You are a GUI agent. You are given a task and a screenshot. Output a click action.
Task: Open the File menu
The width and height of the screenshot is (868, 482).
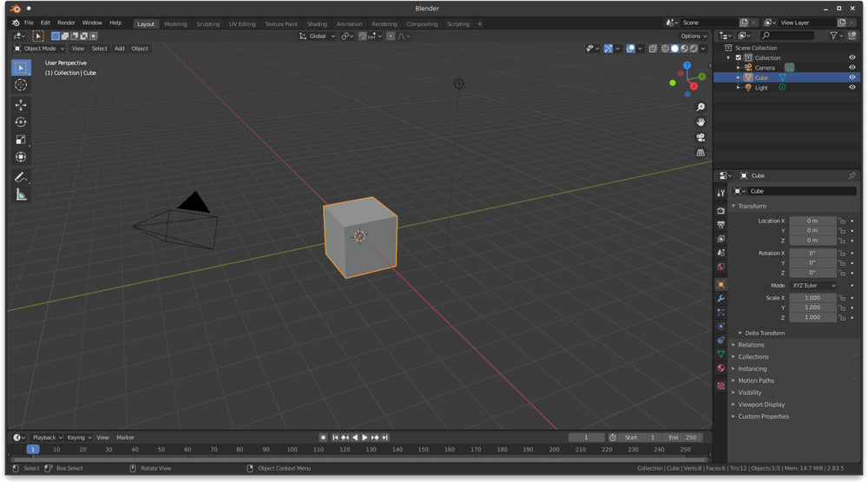pos(29,23)
